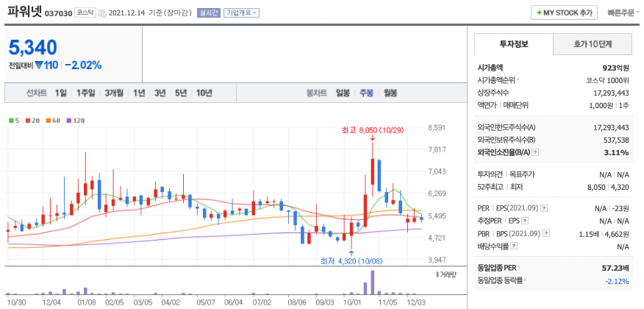Screen dimensions: 644x309
Task: Click the 파워넷 stock name heading
Action: click(25, 12)
